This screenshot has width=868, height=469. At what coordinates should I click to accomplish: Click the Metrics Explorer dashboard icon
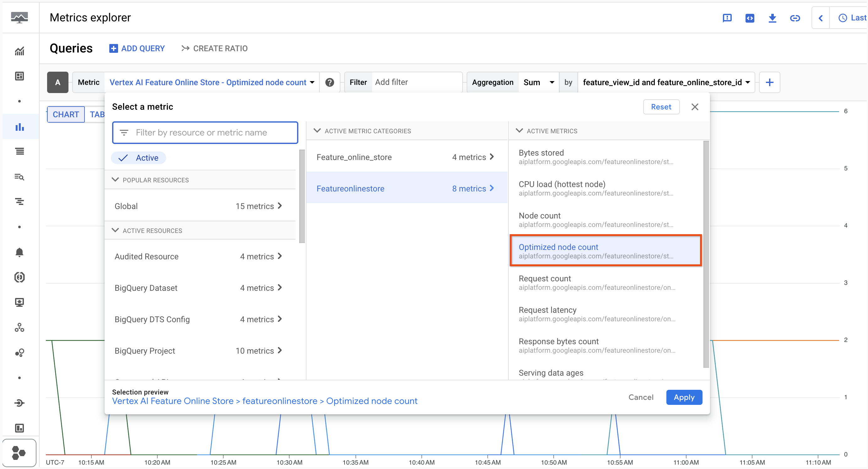pyautogui.click(x=19, y=126)
